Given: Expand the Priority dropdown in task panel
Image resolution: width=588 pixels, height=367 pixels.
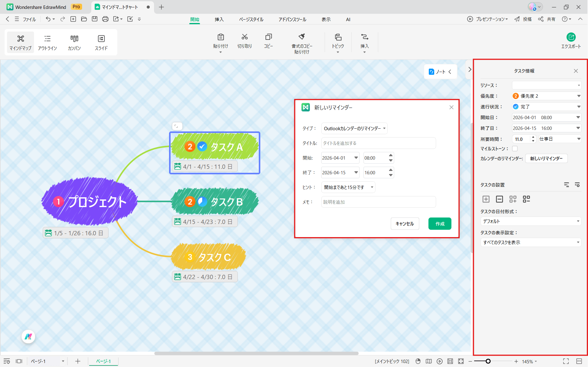Looking at the screenshot, I should click(x=579, y=96).
